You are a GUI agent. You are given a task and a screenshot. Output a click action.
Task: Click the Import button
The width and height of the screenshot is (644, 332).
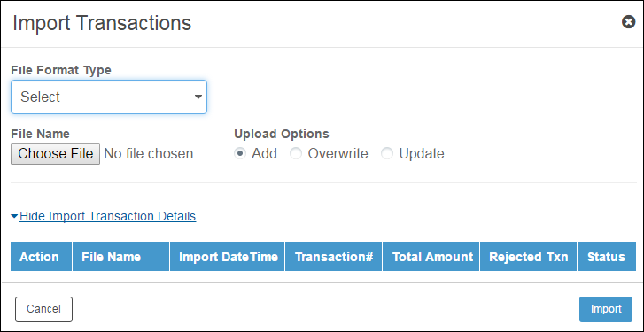tap(606, 310)
